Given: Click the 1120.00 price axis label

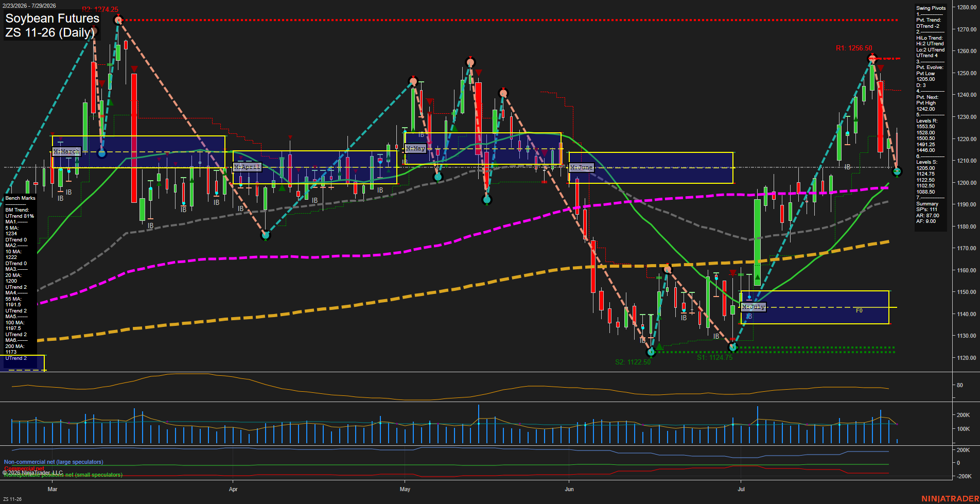Looking at the screenshot, I should (x=967, y=358).
